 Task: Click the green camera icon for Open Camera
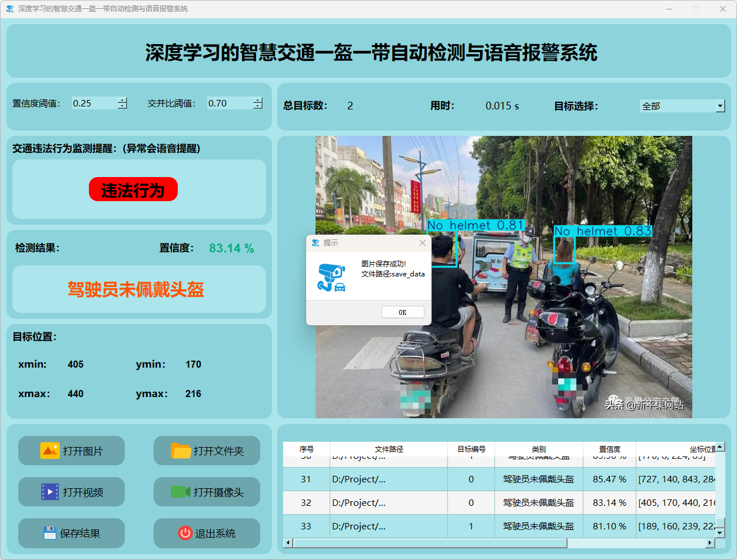coord(181,492)
